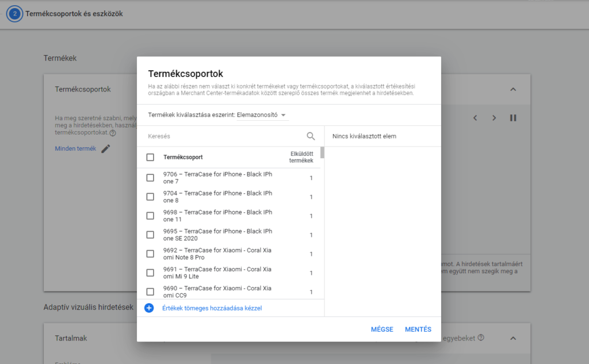Screen dimensions: 589x364
Task: Select row 9698 TerraCase Black iPhone 11 text
Action: [x=218, y=216]
